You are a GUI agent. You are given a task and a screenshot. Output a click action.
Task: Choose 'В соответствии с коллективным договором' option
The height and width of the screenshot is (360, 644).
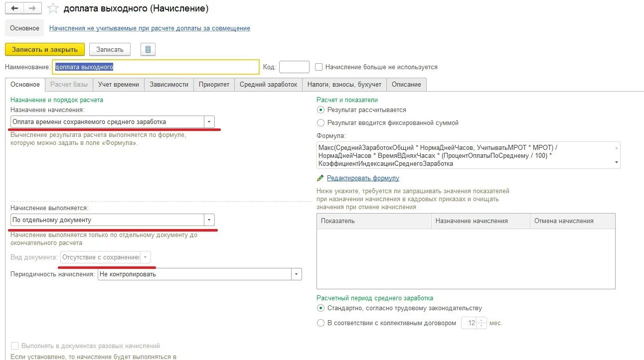click(321, 323)
